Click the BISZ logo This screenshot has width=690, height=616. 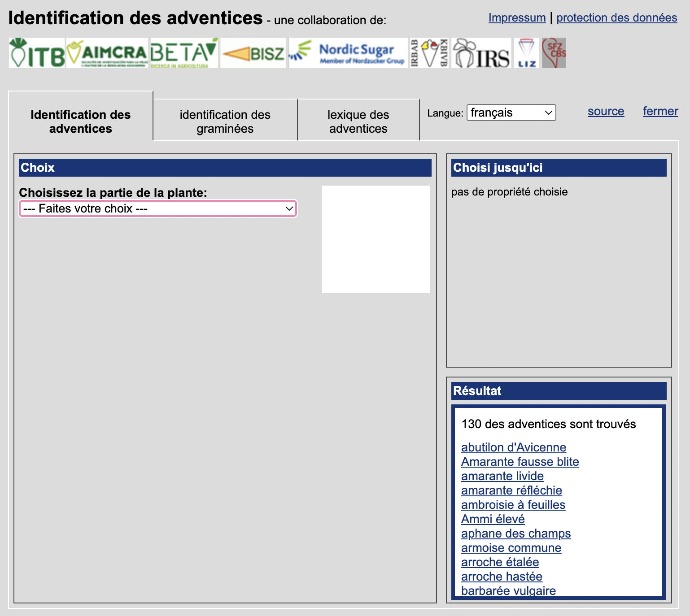[253, 53]
